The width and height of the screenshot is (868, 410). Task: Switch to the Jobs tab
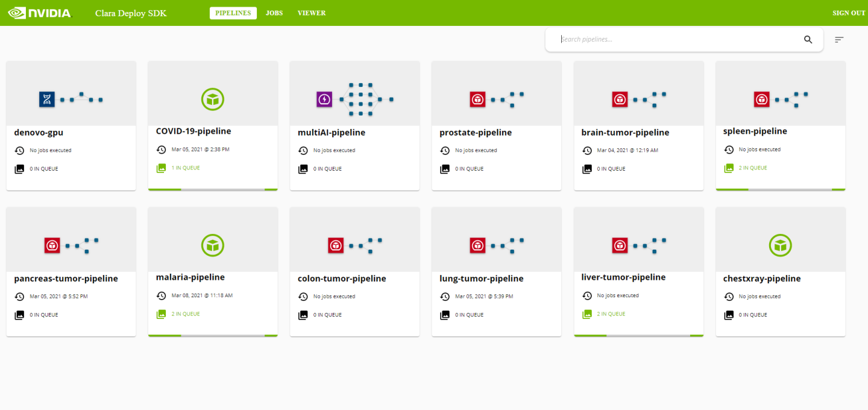click(274, 13)
